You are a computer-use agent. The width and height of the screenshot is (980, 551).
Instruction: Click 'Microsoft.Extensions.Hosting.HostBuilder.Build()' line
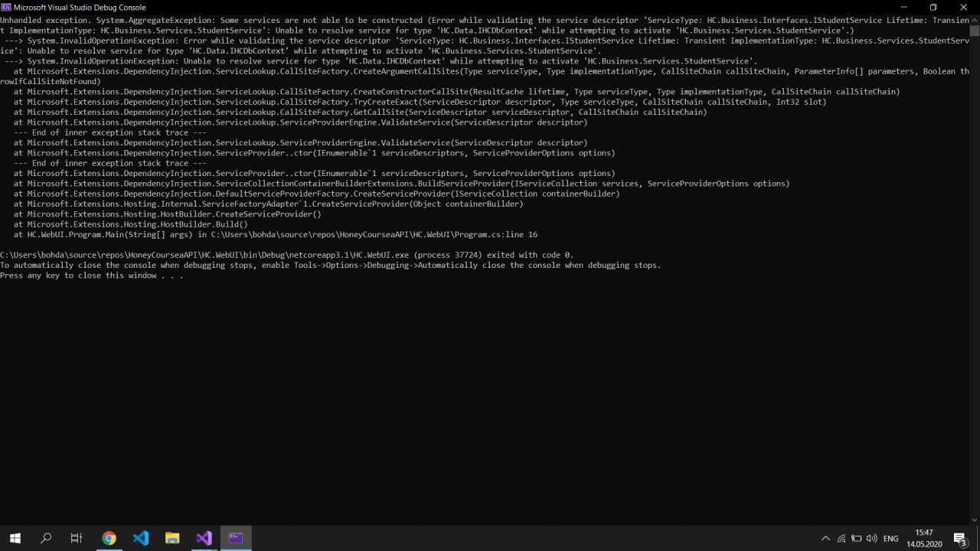pyautogui.click(x=131, y=224)
